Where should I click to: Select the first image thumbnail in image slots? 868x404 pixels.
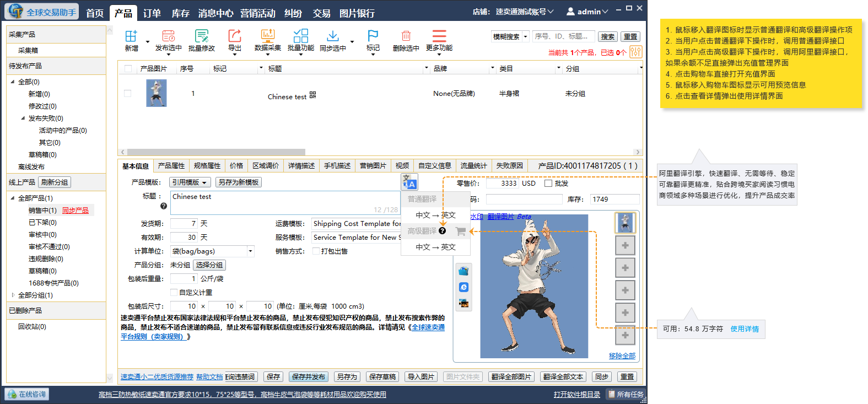pos(625,223)
